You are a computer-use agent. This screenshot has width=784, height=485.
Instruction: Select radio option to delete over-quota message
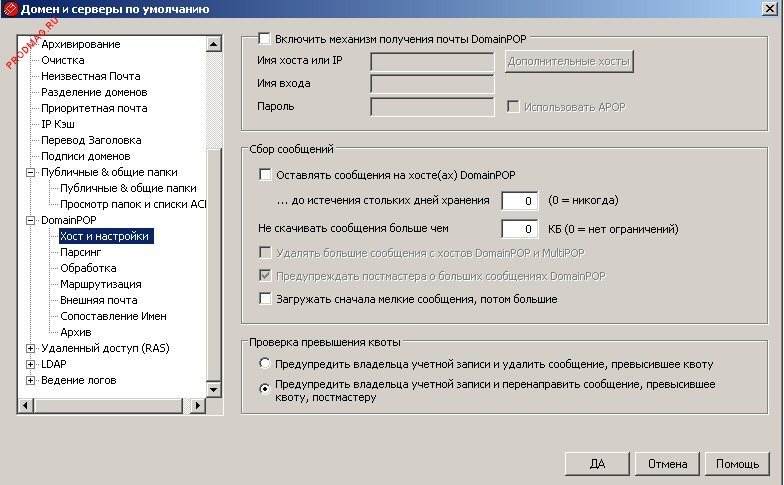point(265,363)
